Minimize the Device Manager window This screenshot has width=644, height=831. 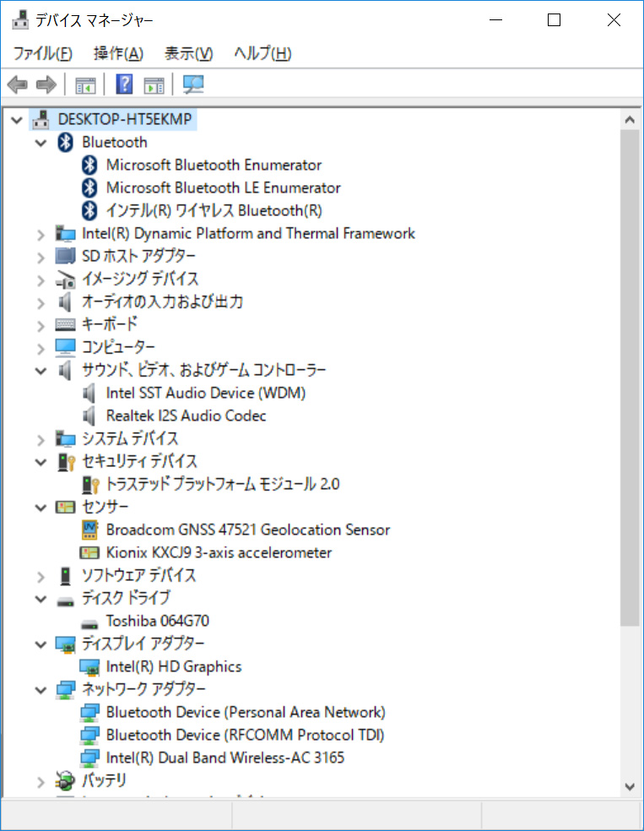tap(495, 20)
